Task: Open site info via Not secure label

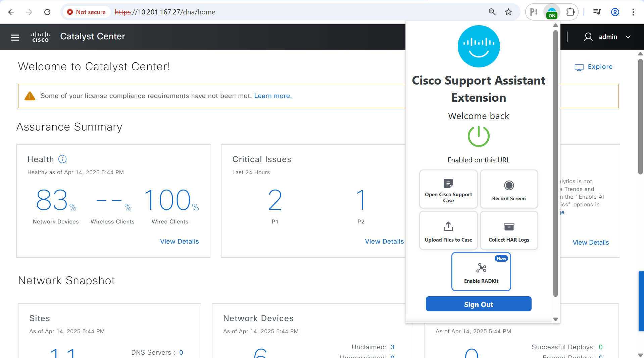Action: pos(86,12)
